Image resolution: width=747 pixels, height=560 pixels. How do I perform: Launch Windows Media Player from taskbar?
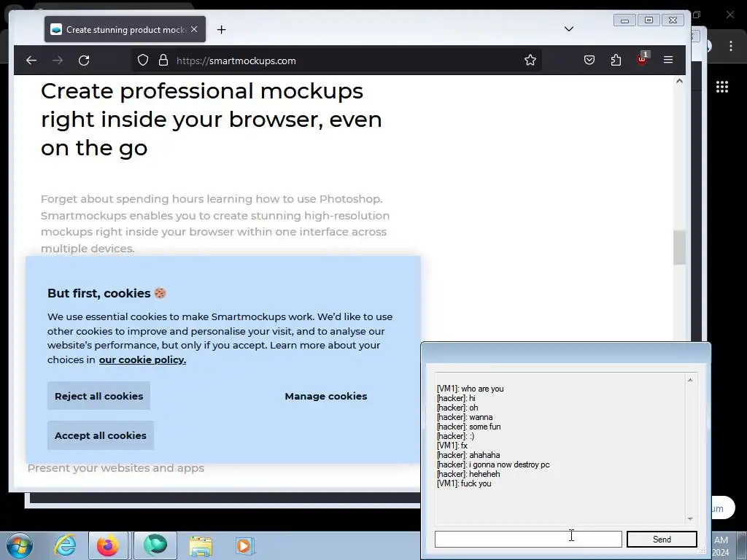click(x=245, y=545)
